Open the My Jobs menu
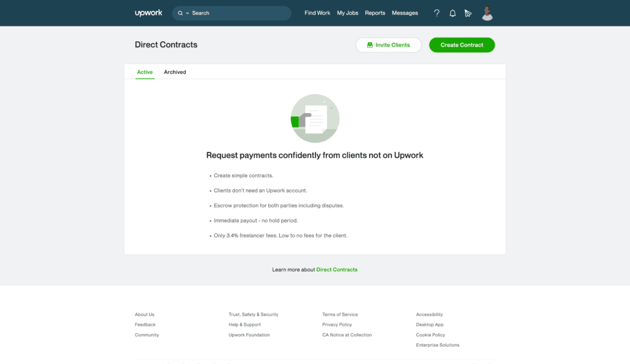Image resolution: width=630 pixels, height=364 pixels. (347, 13)
